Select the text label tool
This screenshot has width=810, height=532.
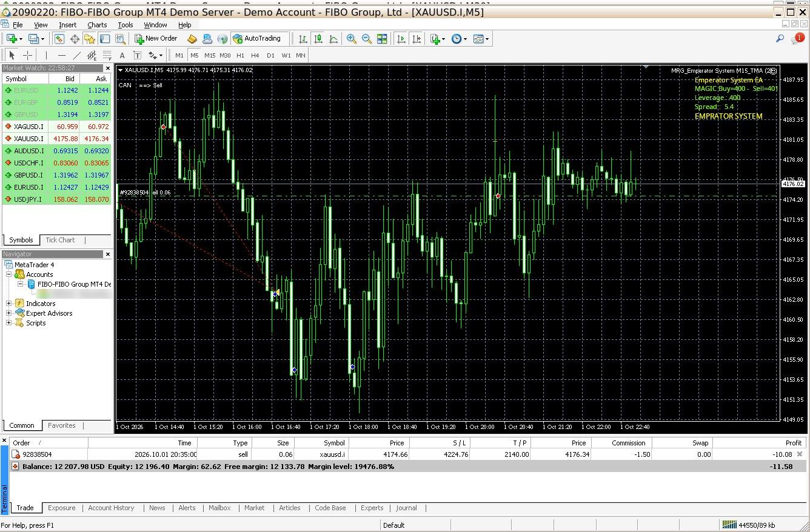137,55
